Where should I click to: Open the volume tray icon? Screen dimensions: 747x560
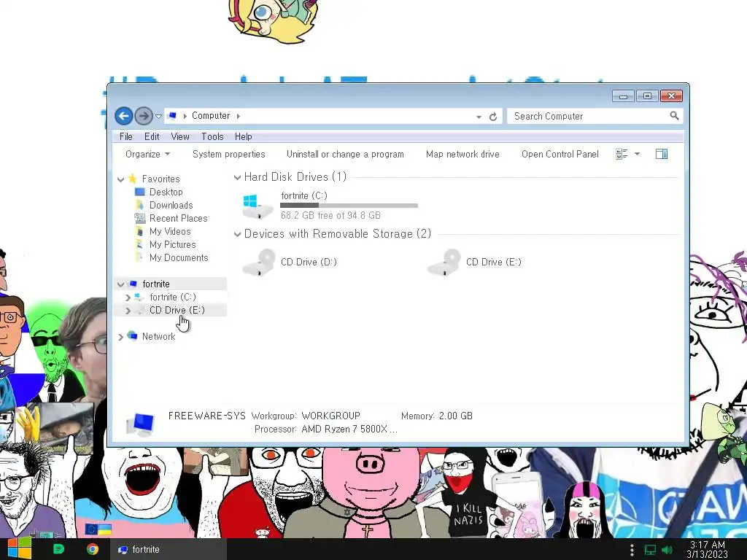point(667,550)
